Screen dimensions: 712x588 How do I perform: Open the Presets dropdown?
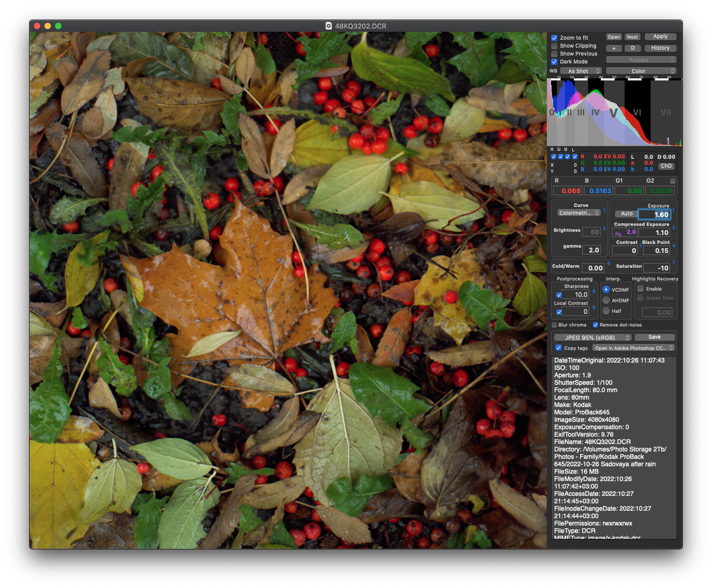[641, 60]
